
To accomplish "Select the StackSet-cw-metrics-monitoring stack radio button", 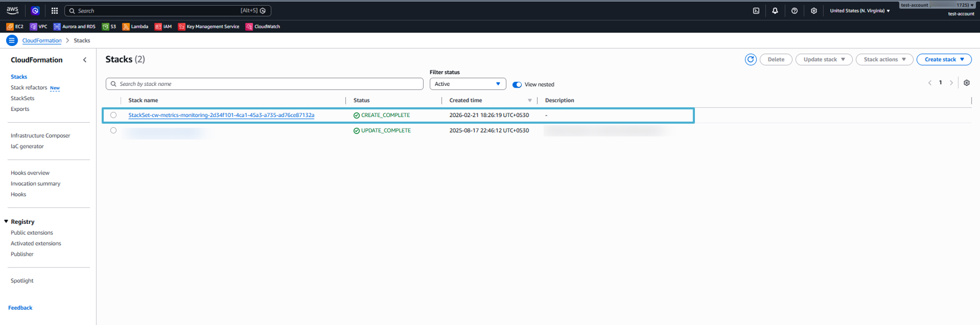I will click(x=114, y=115).
